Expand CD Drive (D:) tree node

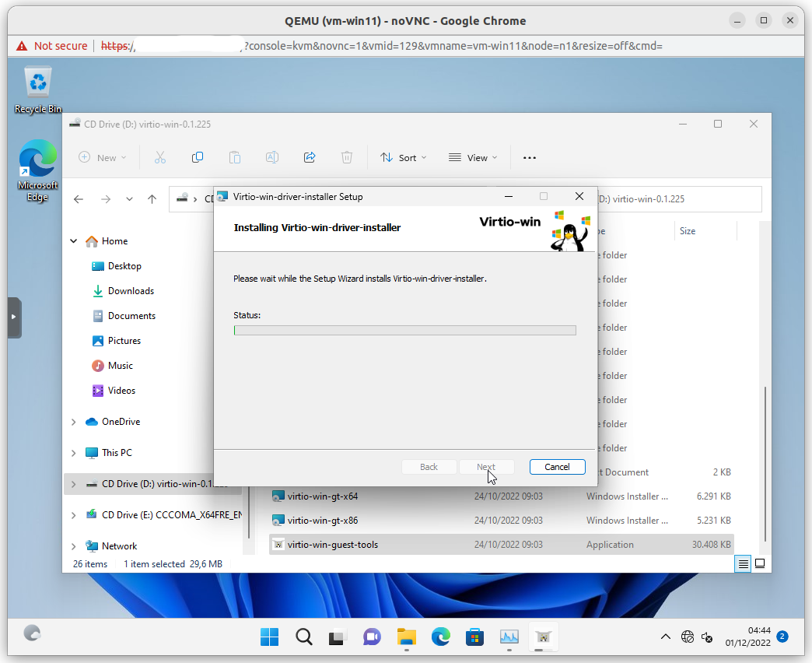74,484
